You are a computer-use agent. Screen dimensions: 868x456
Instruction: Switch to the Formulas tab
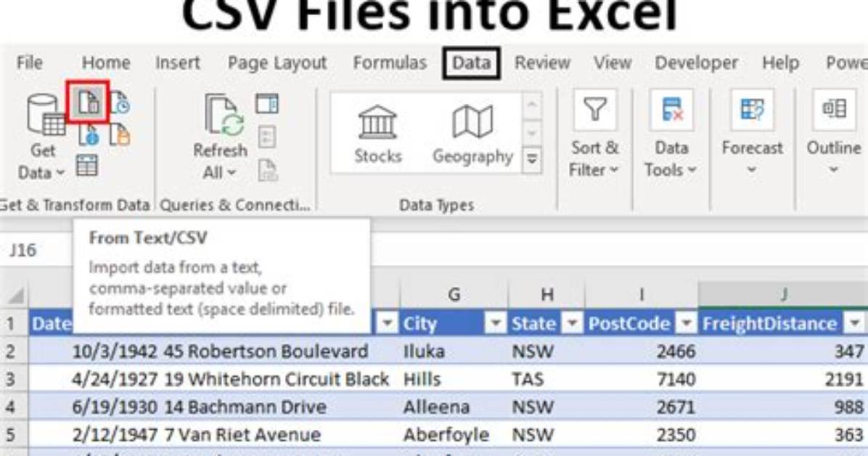click(390, 62)
